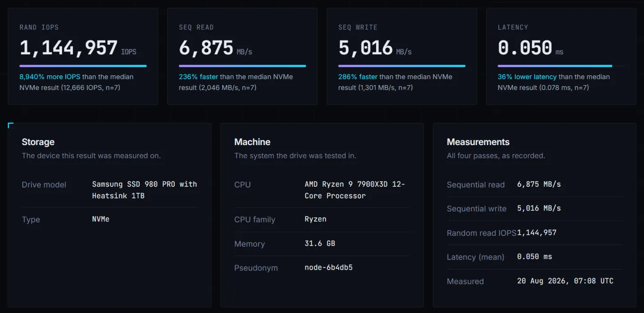This screenshot has height=313, width=644.
Task: Click the Latency (mean) row label
Action: pyautogui.click(x=475, y=257)
